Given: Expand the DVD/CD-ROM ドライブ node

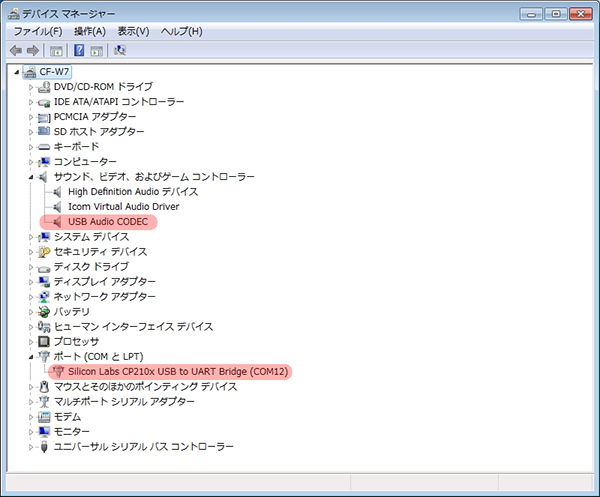Looking at the screenshot, I should click(x=31, y=87).
